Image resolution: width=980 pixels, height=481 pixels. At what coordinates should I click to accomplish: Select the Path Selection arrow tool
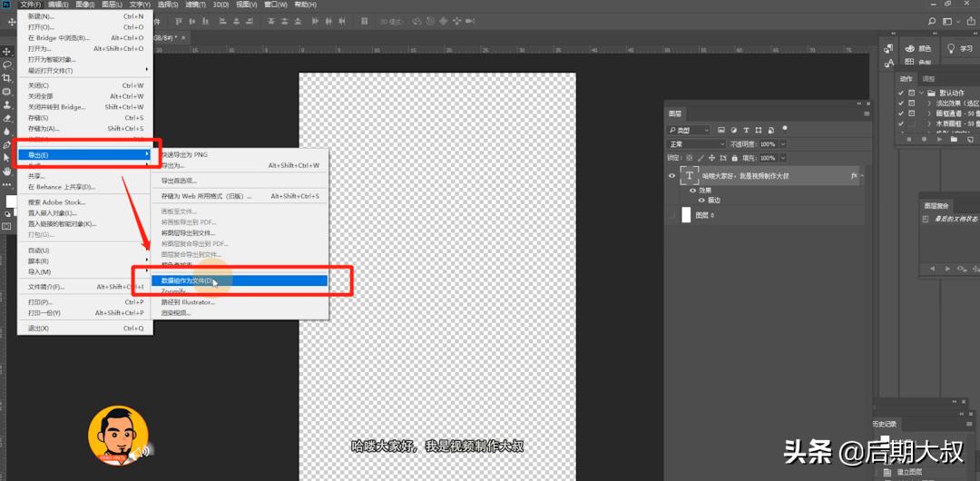[x=7, y=158]
